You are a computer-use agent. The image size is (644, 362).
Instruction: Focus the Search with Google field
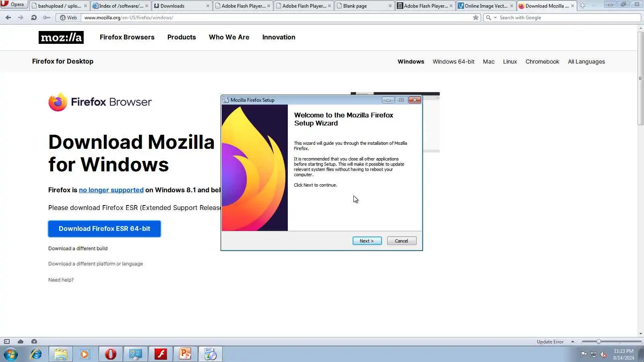(568, 18)
